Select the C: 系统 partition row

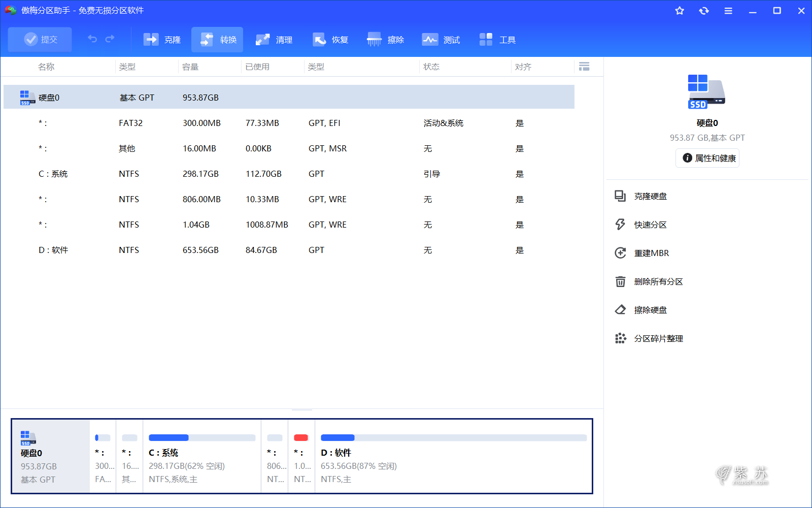coord(53,174)
